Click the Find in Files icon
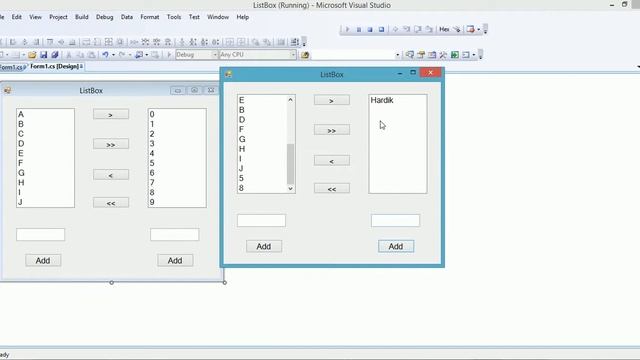 (305, 55)
